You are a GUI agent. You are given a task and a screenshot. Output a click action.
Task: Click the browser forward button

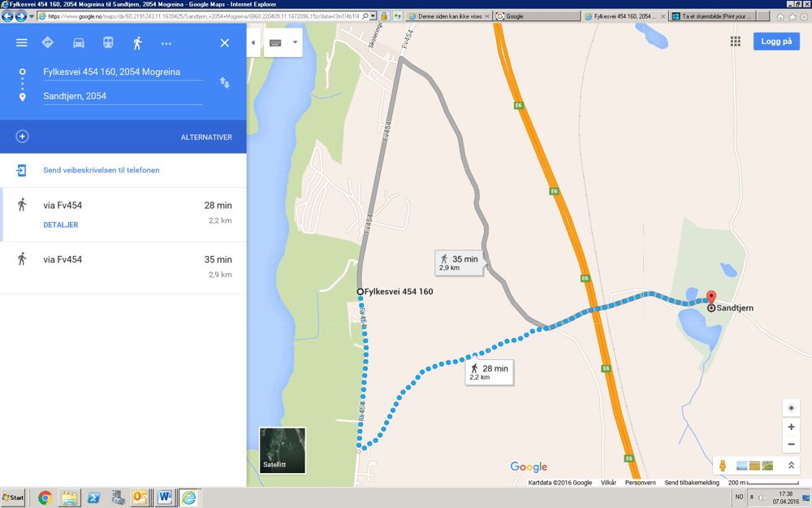20,16
